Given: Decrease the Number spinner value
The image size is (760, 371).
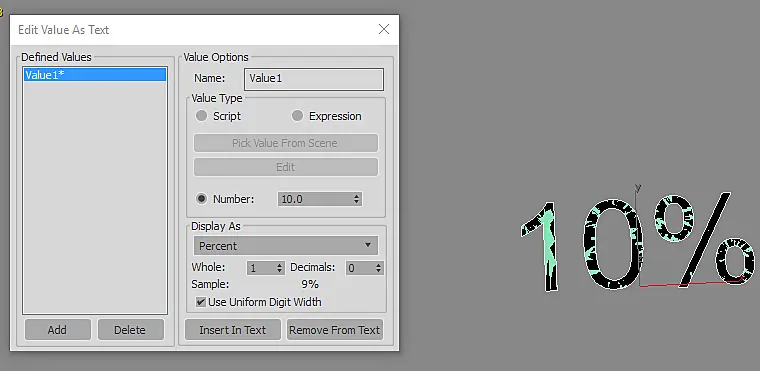Looking at the screenshot, I should point(357,202).
